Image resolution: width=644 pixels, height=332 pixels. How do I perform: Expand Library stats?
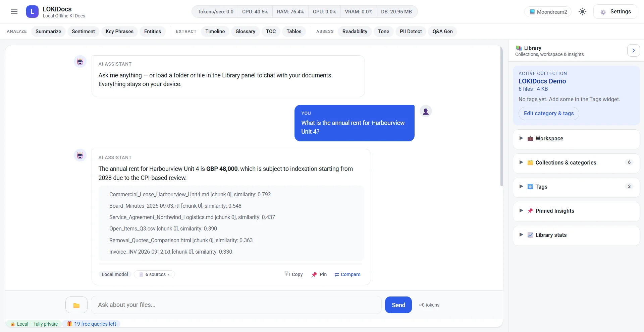pos(576,235)
